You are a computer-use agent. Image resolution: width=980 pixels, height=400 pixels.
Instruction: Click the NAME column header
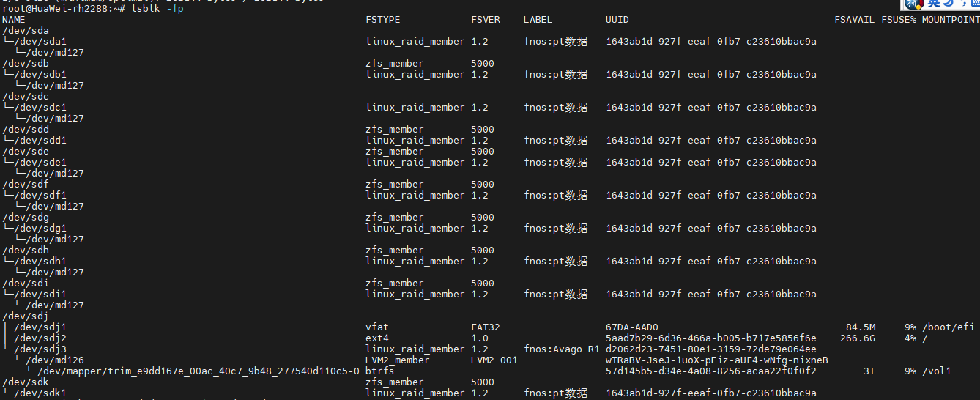(14, 20)
